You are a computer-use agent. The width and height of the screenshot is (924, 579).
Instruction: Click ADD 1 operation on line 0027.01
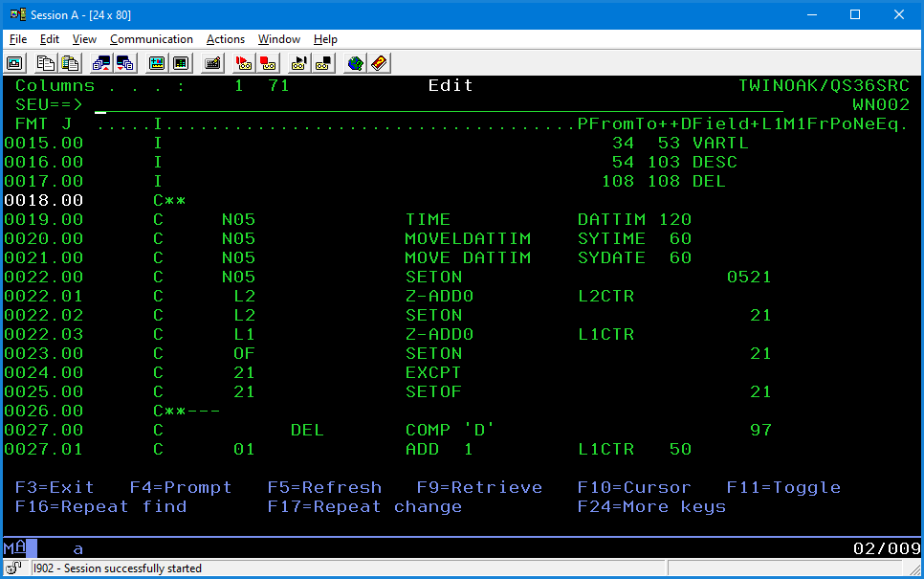(x=439, y=449)
